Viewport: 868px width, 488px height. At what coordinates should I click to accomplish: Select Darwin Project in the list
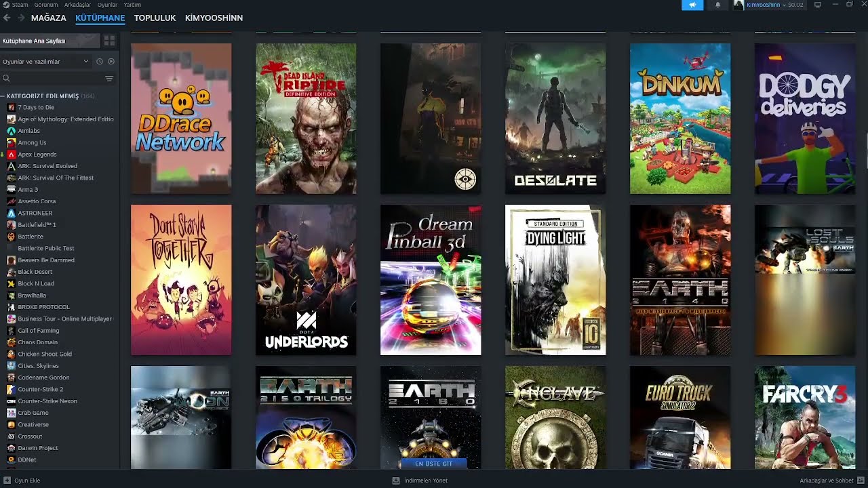38,448
